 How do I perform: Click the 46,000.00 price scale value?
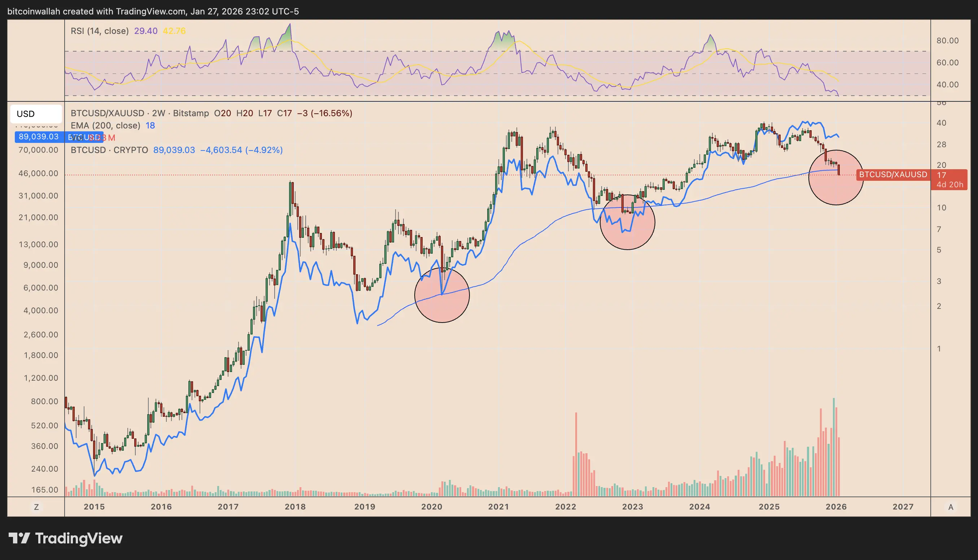pyautogui.click(x=39, y=174)
